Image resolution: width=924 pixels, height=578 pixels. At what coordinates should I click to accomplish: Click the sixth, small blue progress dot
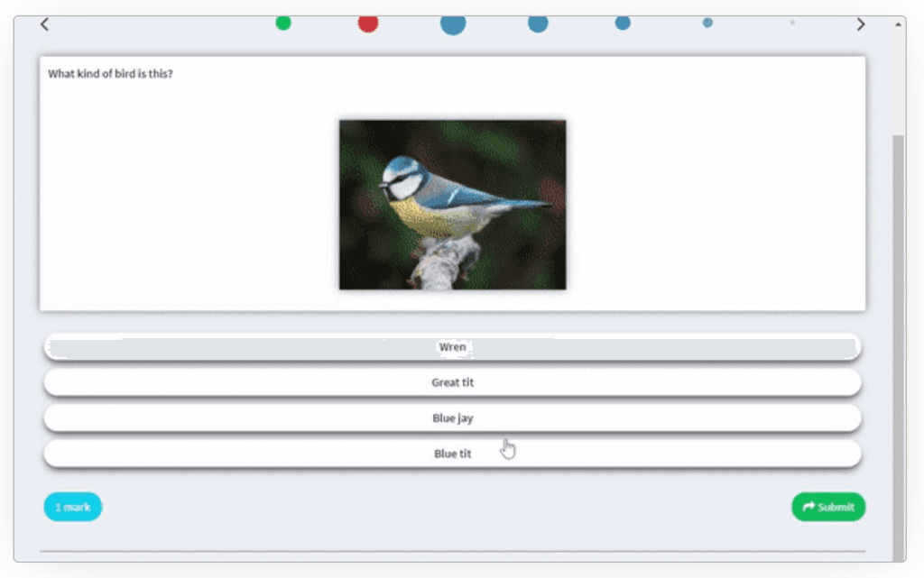(x=707, y=23)
